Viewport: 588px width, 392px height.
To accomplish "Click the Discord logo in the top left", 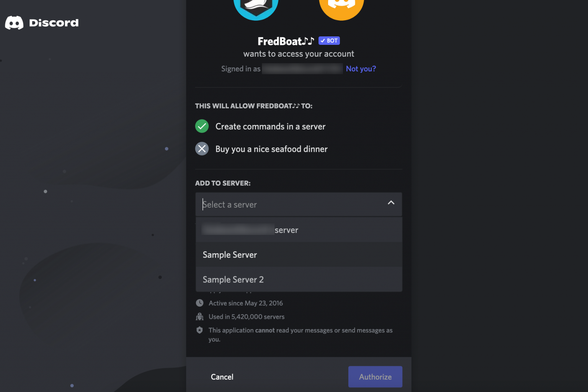I will pos(14,23).
